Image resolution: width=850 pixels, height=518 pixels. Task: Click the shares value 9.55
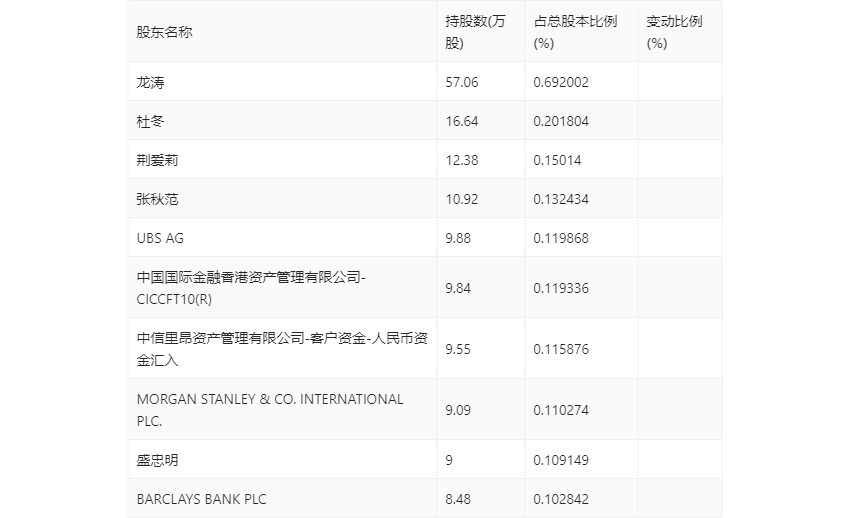[x=458, y=349]
